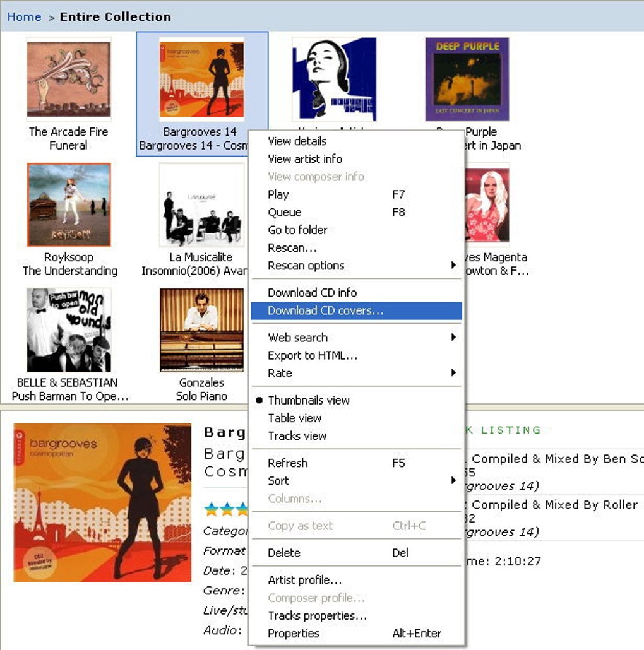The height and width of the screenshot is (650, 644).
Task: Select the Deep Purple album thumbnail
Action: tap(467, 78)
